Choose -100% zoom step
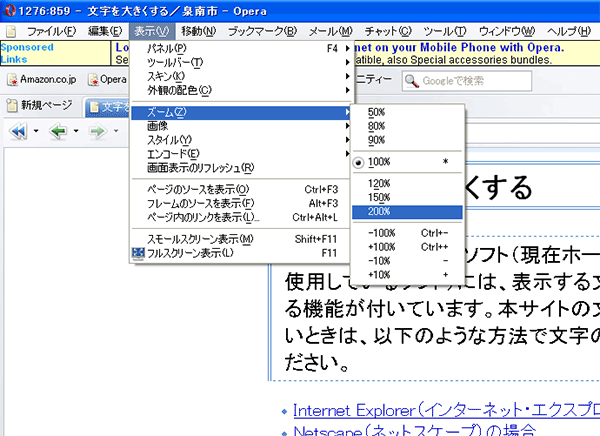The width and height of the screenshot is (600, 436). 407,233
